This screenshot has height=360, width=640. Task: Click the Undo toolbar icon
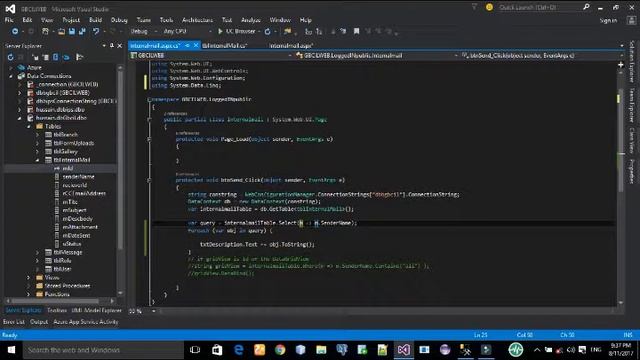[96, 31]
